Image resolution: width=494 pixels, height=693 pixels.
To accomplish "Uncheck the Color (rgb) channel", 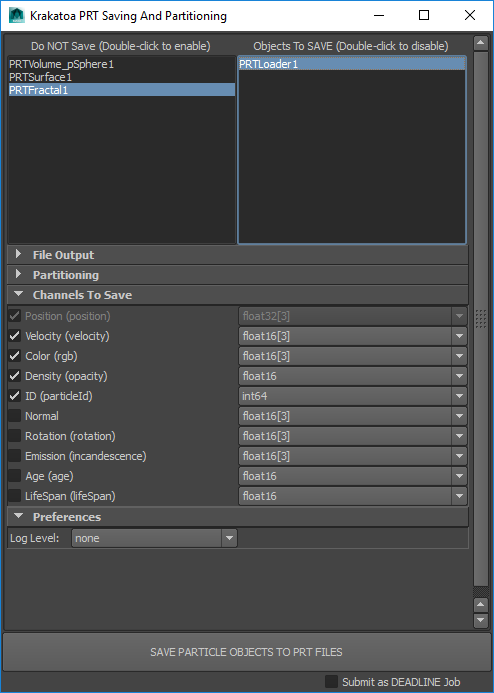I will (x=15, y=356).
